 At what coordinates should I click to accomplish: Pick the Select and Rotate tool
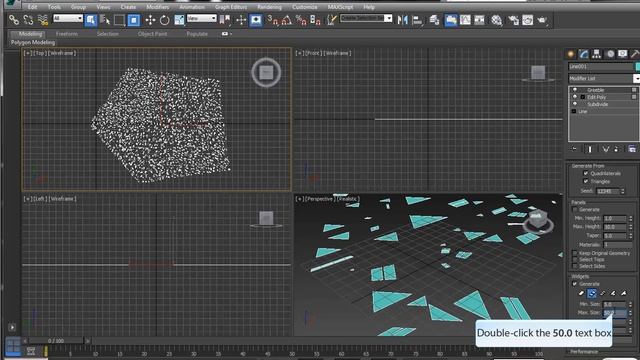(x=164, y=20)
